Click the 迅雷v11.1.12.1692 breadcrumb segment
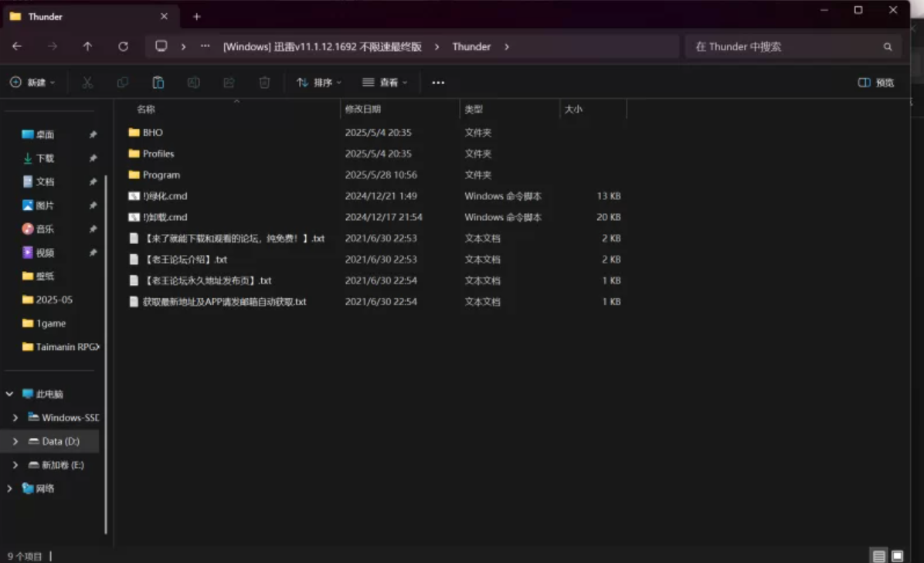Image resolution: width=924 pixels, height=563 pixels. [x=322, y=46]
